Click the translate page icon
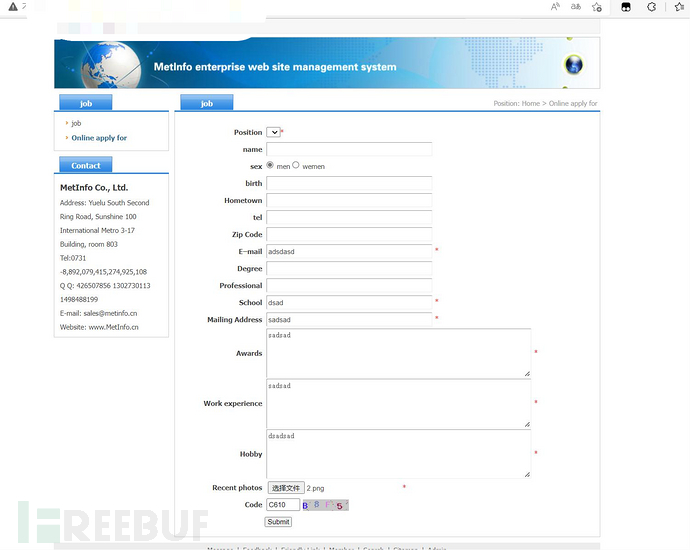The height and width of the screenshot is (550, 690). 576,7
